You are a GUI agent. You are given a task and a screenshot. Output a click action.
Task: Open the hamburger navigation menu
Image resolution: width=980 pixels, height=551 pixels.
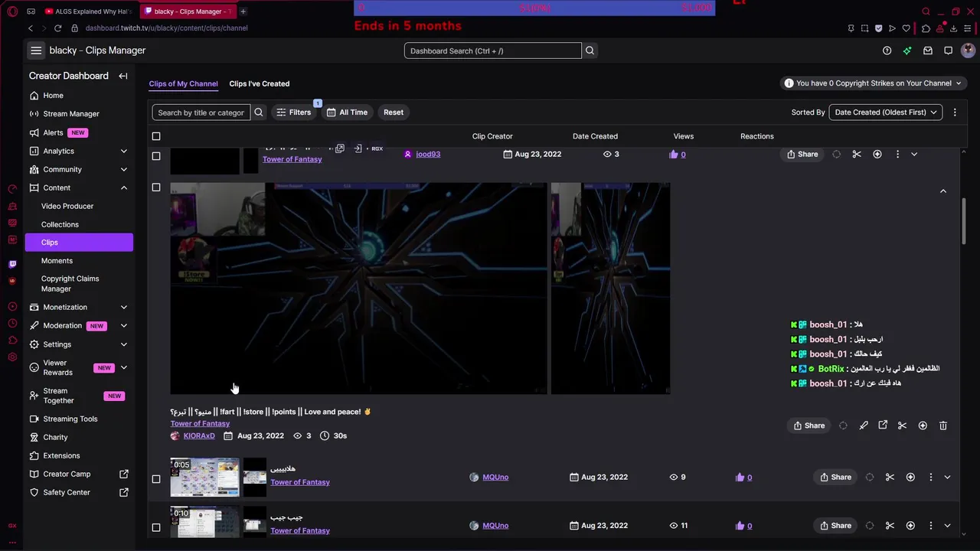36,51
